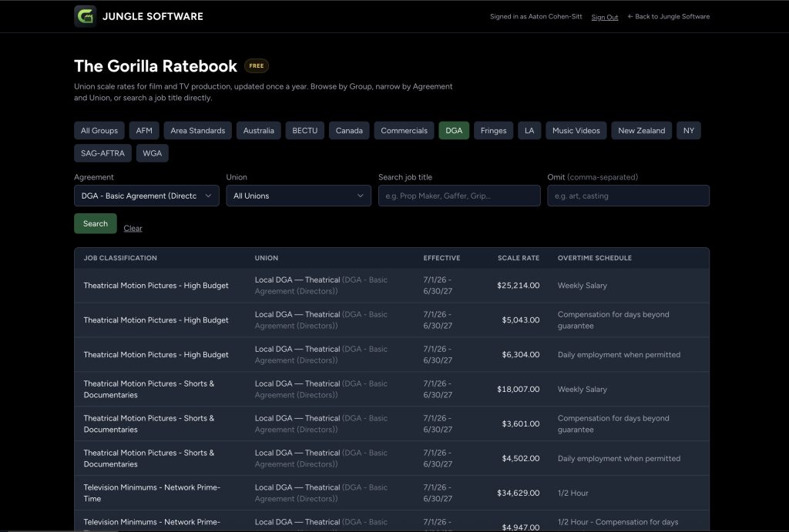This screenshot has width=789, height=532.
Task: Click the green Search button
Action: [x=96, y=223]
